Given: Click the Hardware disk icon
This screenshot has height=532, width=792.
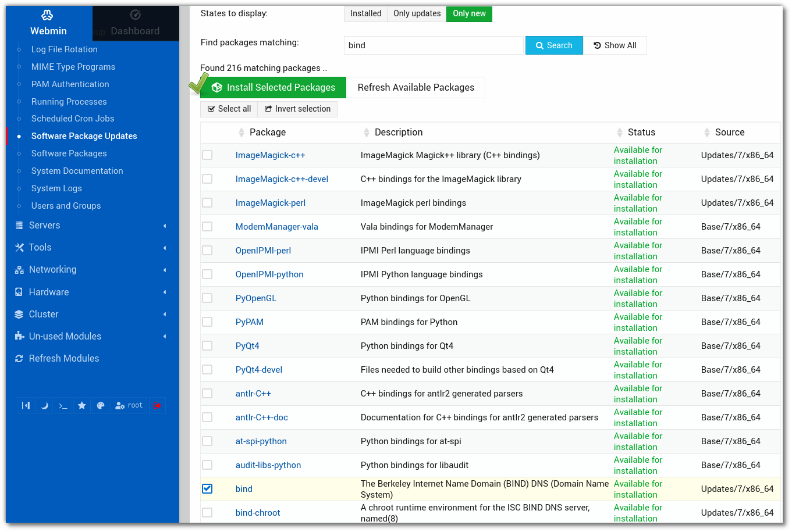Looking at the screenshot, I should tap(19, 292).
